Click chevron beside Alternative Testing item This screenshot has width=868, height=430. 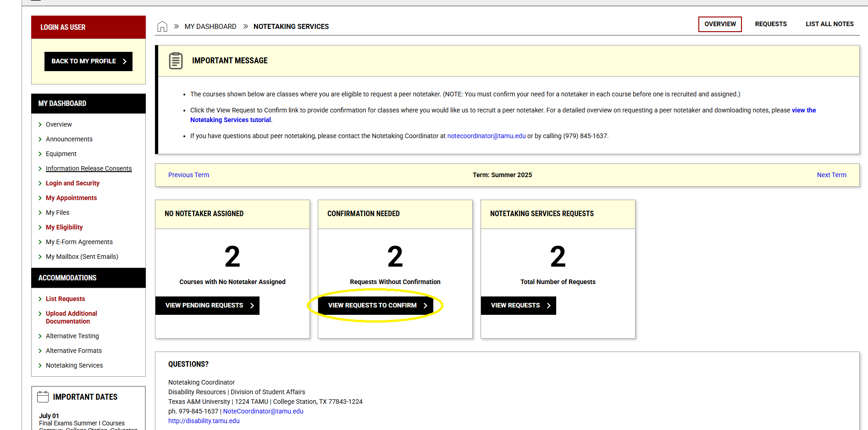pos(40,336)
